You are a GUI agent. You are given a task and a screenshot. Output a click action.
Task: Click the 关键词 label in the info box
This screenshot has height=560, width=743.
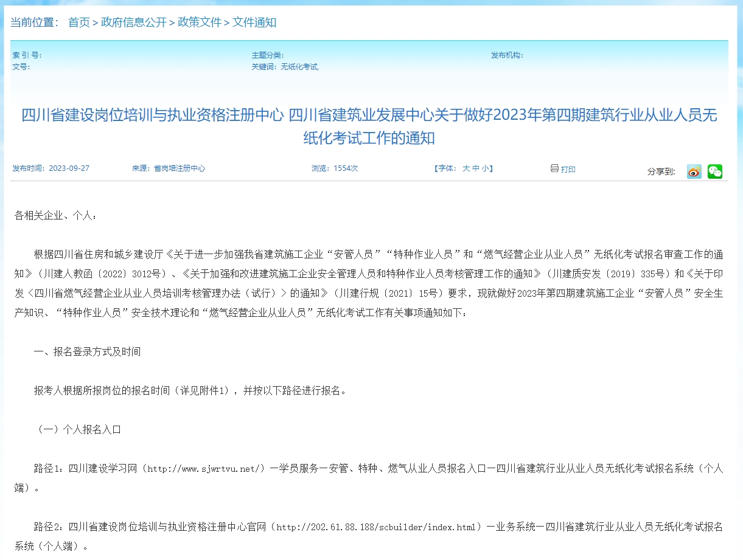263,67
